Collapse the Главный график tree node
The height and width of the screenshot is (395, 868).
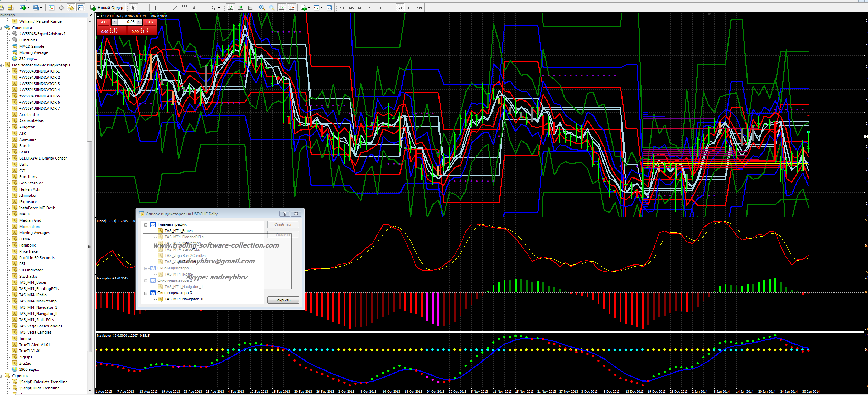coord(146,225)
